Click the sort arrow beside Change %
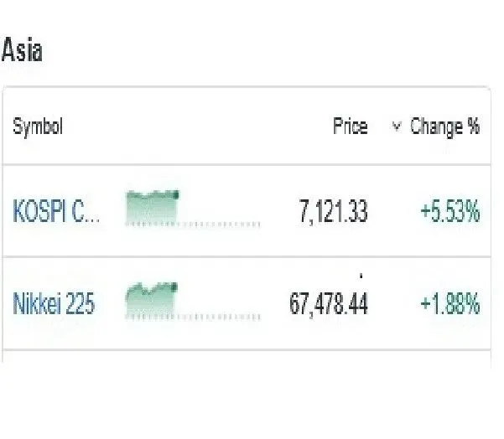This screenshot has width=504, height=439. click(x=397, y=126)
